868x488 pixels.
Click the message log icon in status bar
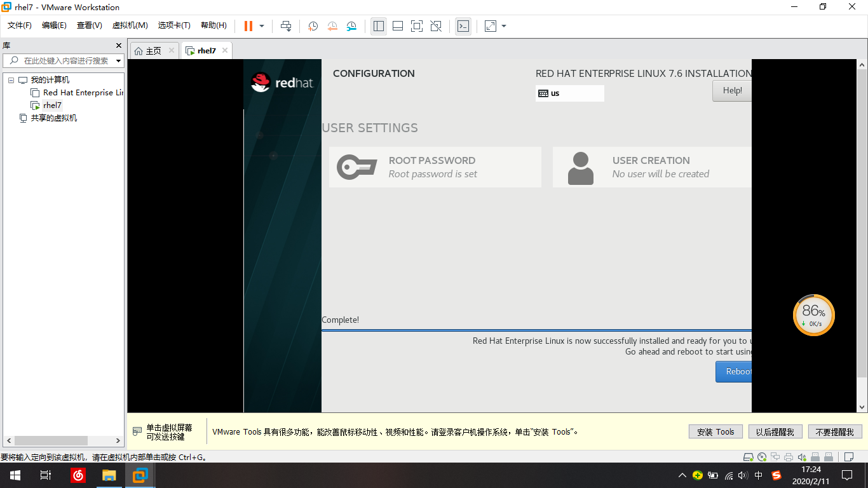(848, 457)
